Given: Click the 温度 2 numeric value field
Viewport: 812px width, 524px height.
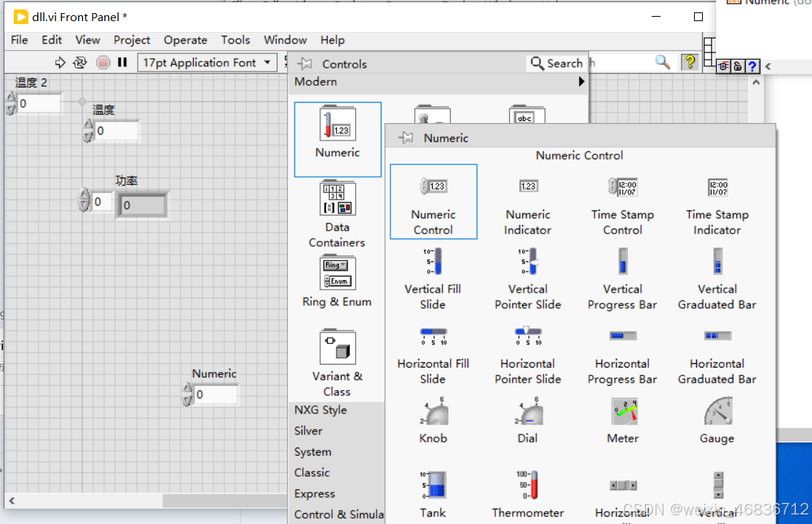Looking at the screenshot, I should pyautogui.click(x=39, y=103).
